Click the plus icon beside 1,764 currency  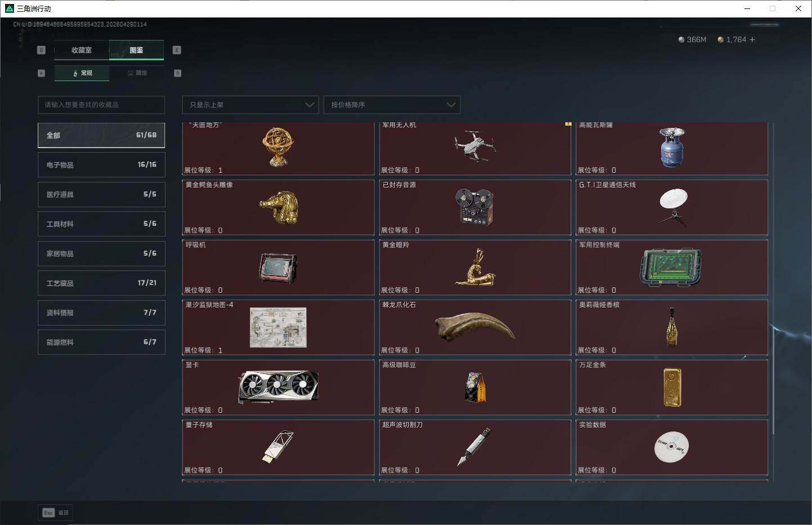pyautogui.click(x=752, y=39)
